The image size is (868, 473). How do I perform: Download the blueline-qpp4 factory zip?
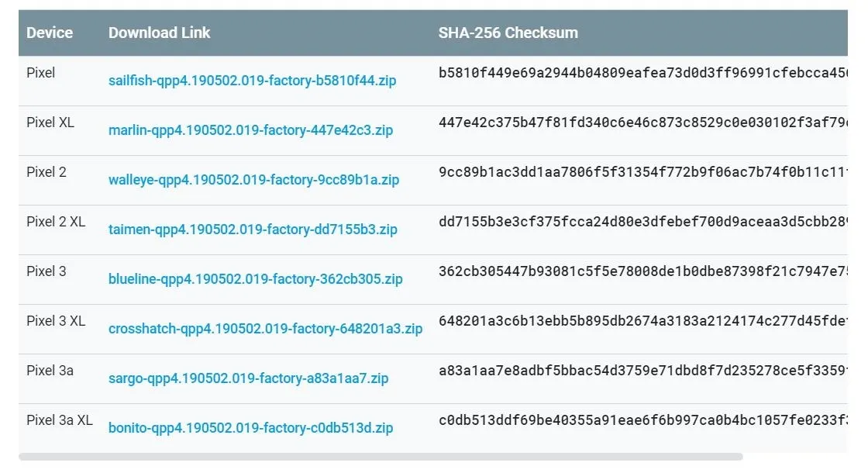point(255,279)
